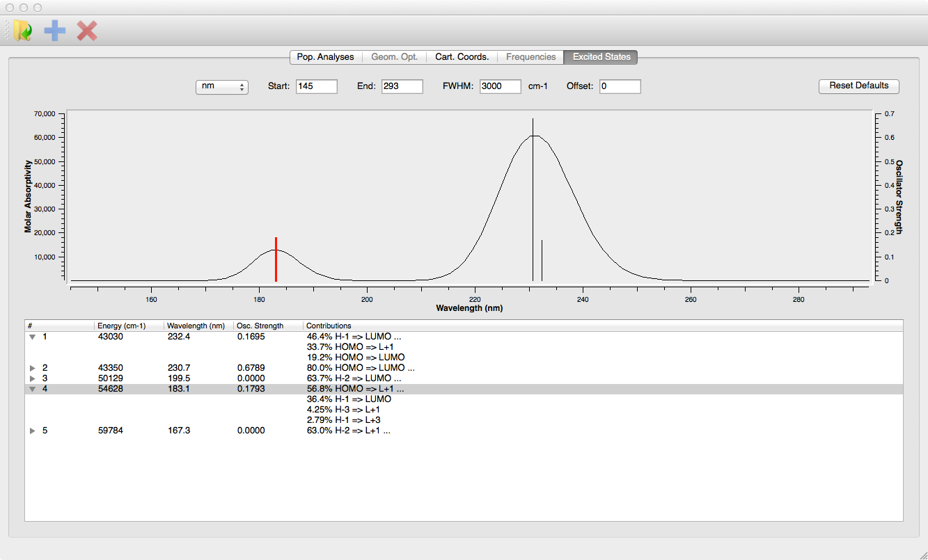
Task: Open the nm units dropdown
Action: click(221, 86)
